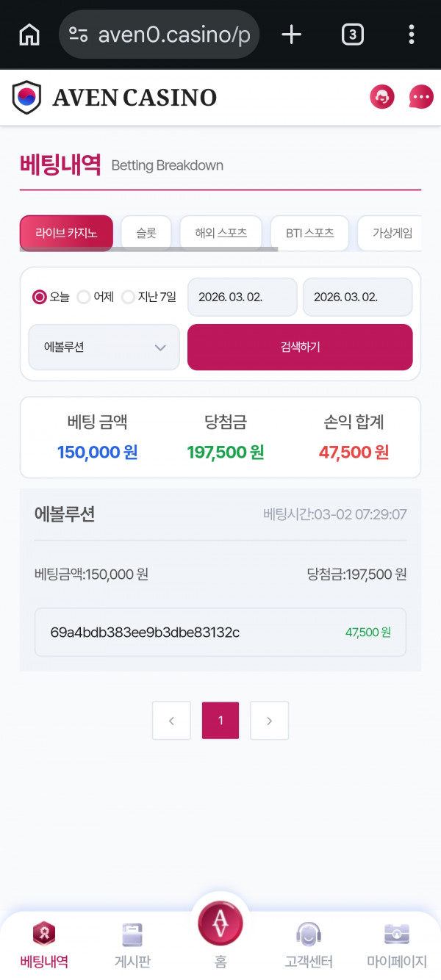Tap the support avatar icon beside chat bubble
441x980 pixels.
381,96
